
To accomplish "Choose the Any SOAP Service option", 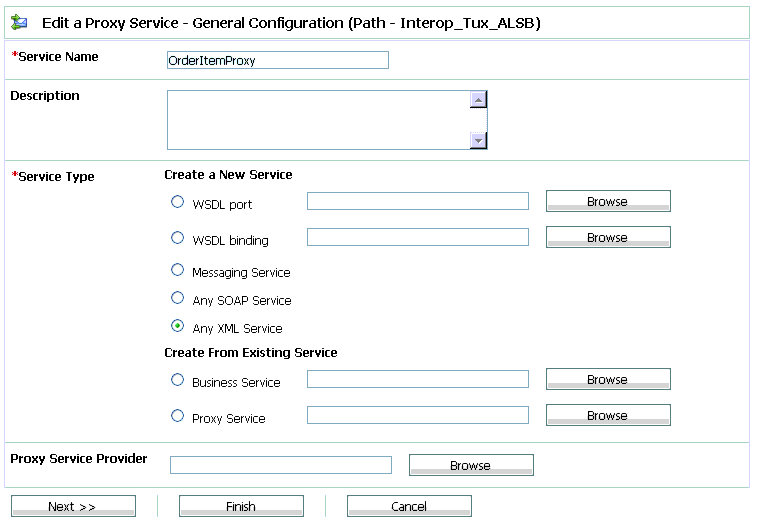I will coord(177,298).
